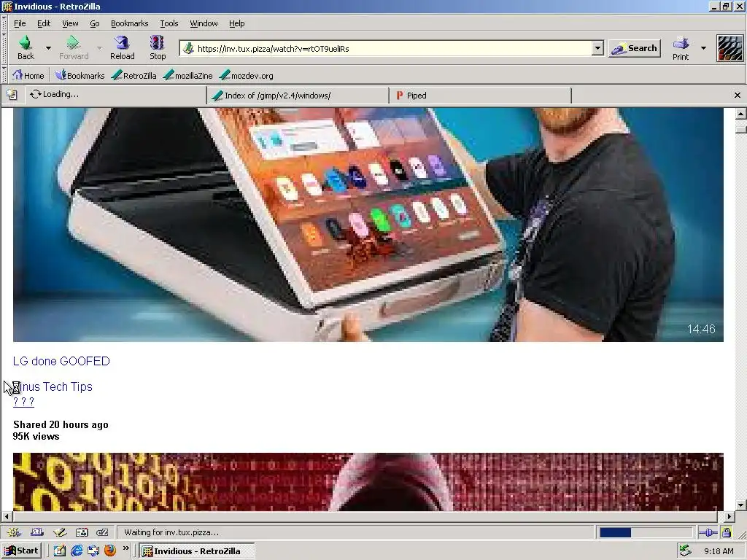Click the Forward navigation button
The width and height of the screenshot is (747, 560).
[x=74, y=48]
